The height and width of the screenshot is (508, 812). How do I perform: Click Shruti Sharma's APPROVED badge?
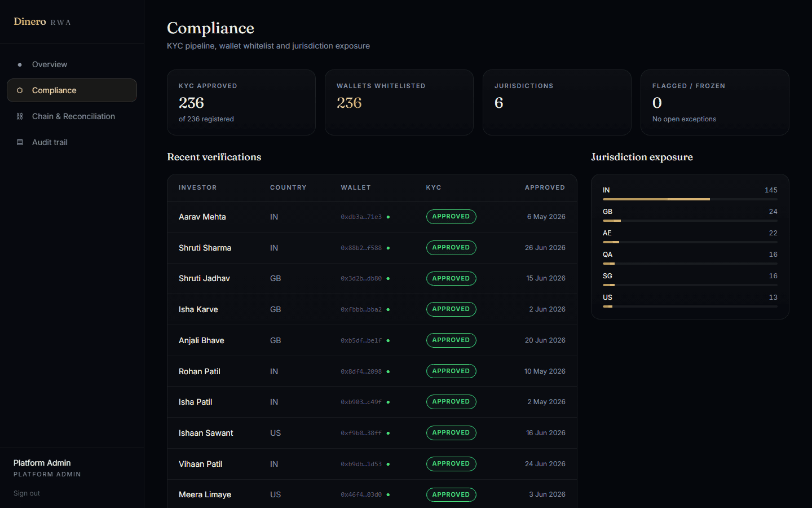451,248
